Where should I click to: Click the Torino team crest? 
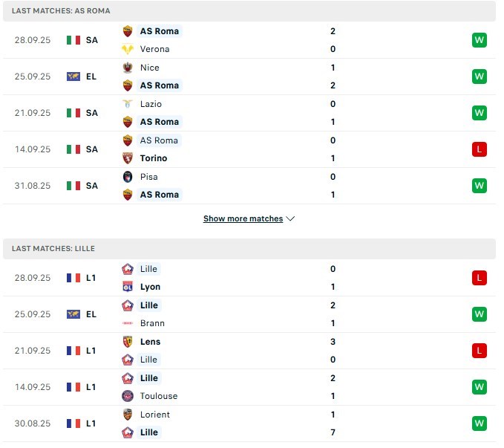[128, 158]
